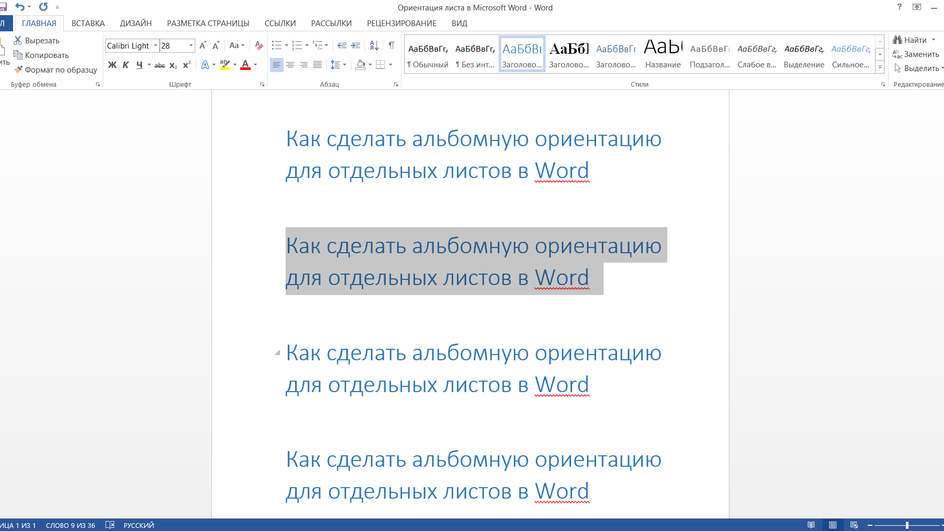Center align the text
This screenshot has width=944, height=531.
tap(290, 65)
